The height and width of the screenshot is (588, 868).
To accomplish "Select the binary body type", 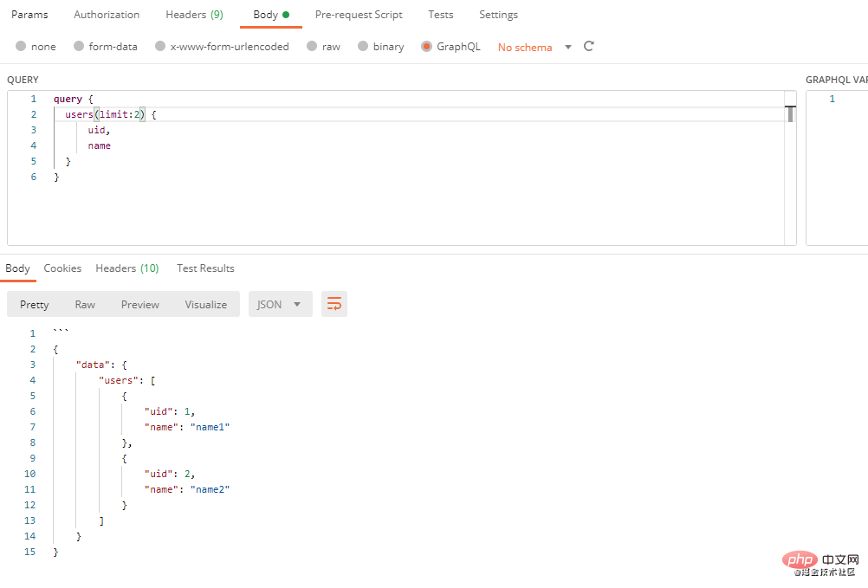I will 381,47.
